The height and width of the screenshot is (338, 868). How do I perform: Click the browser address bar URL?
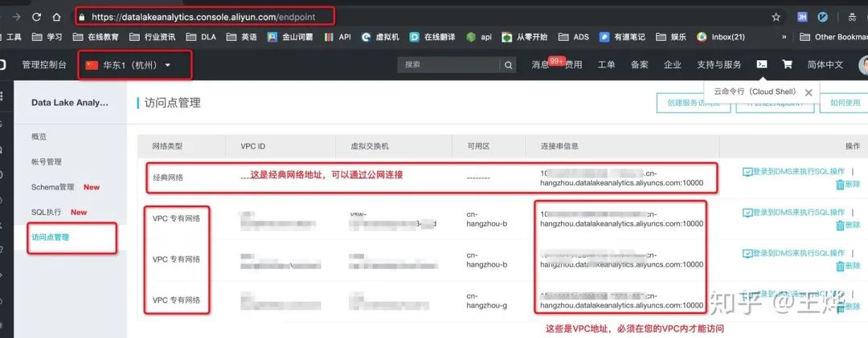coord(203,17)
